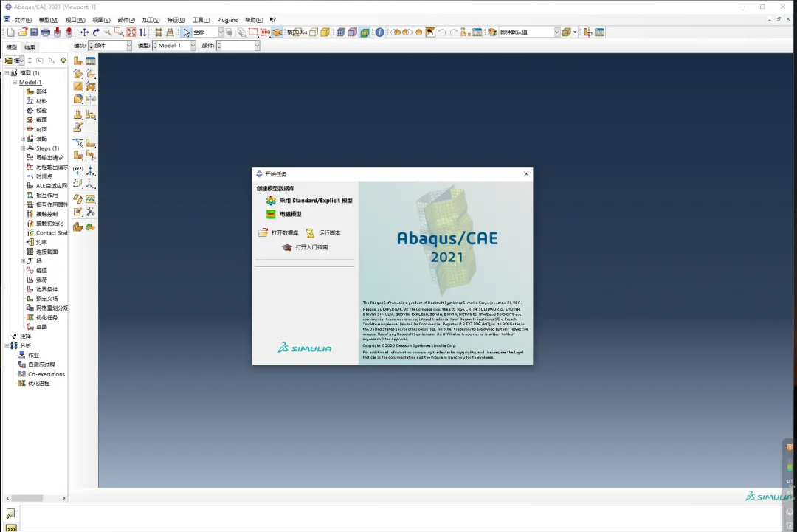Collapse the Model-1 tree node
The width and height of the screenshot is (797, 532).
pos(15,83)
